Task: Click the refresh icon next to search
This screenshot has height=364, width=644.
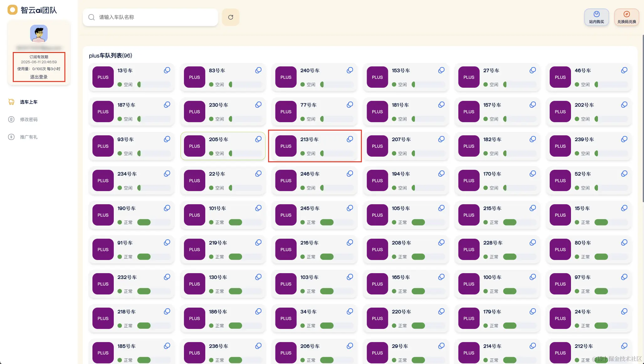Action: click(x=230, y=17)
